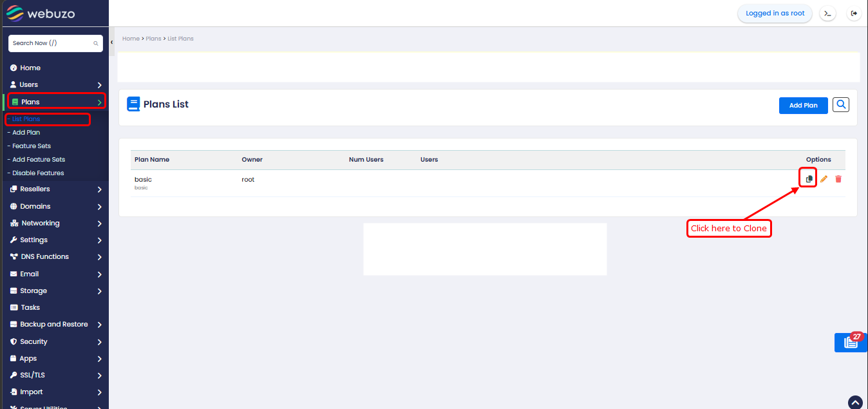Open the news notification widget with 27 badge
Image resolution: width=868 pixels, height=409 pixels.
click(x=851, y=343)
